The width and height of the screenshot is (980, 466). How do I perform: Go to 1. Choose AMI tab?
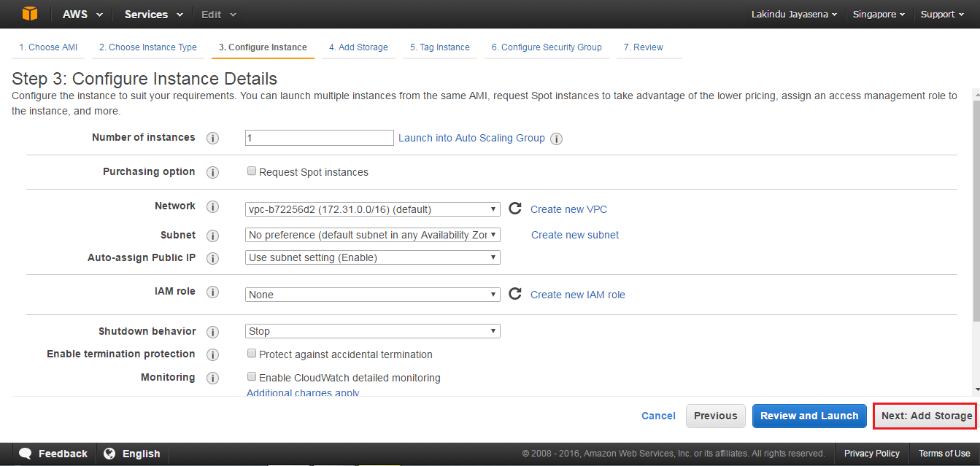pyautogui.click(x=48, y=47)
